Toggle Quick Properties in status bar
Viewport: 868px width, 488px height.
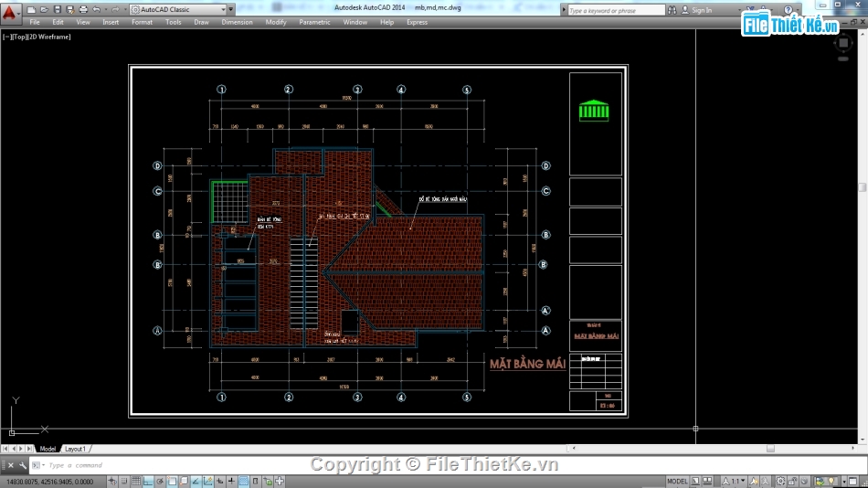(255, 482)
